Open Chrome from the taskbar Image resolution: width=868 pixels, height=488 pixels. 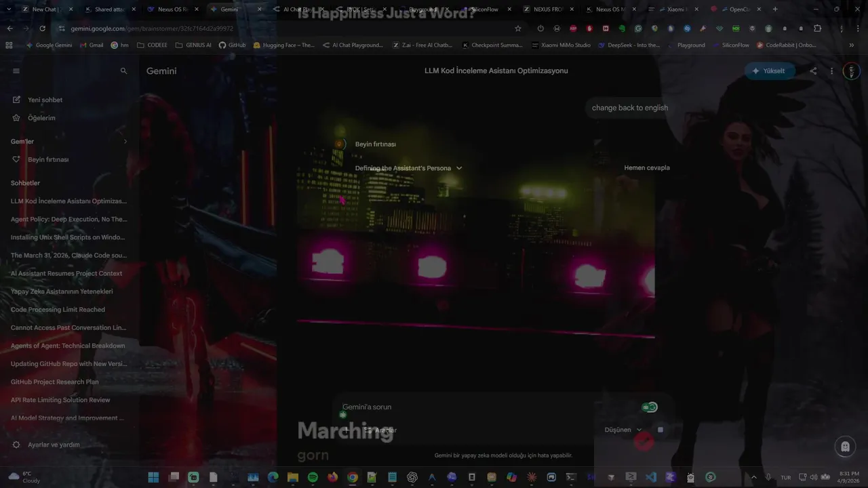[353, 477]
